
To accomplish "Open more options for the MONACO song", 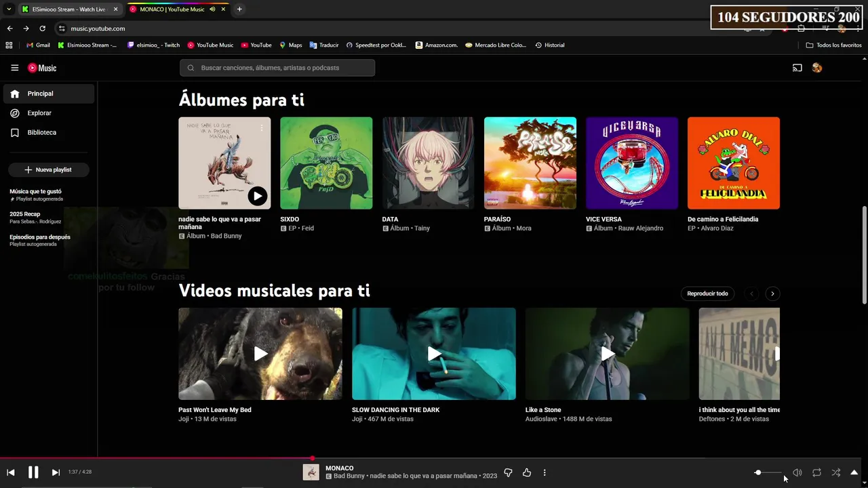I will click(545, 472).
